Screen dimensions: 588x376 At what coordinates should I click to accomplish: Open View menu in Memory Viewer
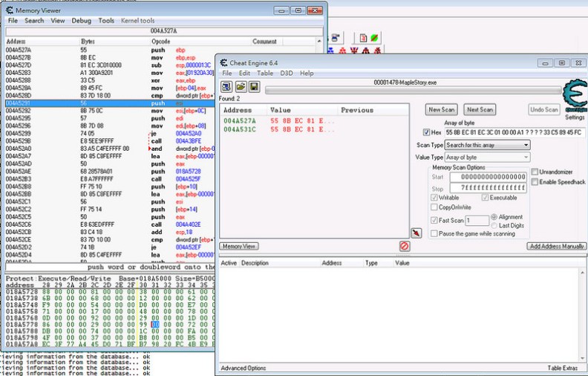click(x=58, y=21)
